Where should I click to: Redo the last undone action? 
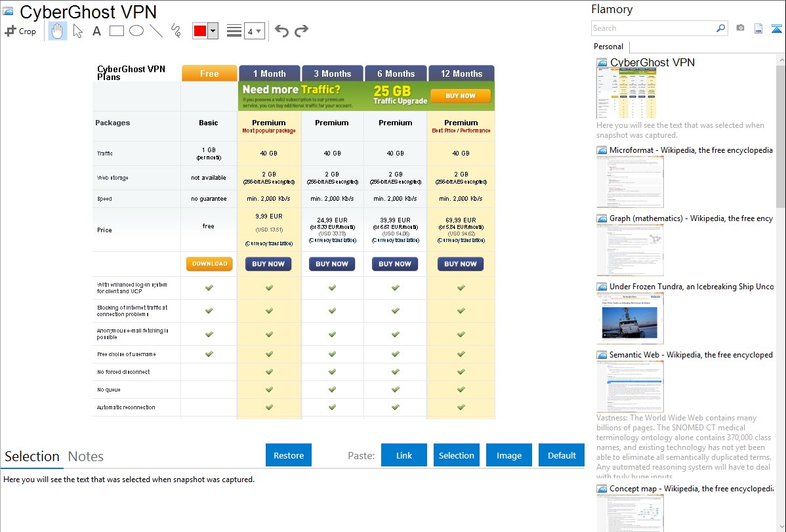click(x=301, y=31)
